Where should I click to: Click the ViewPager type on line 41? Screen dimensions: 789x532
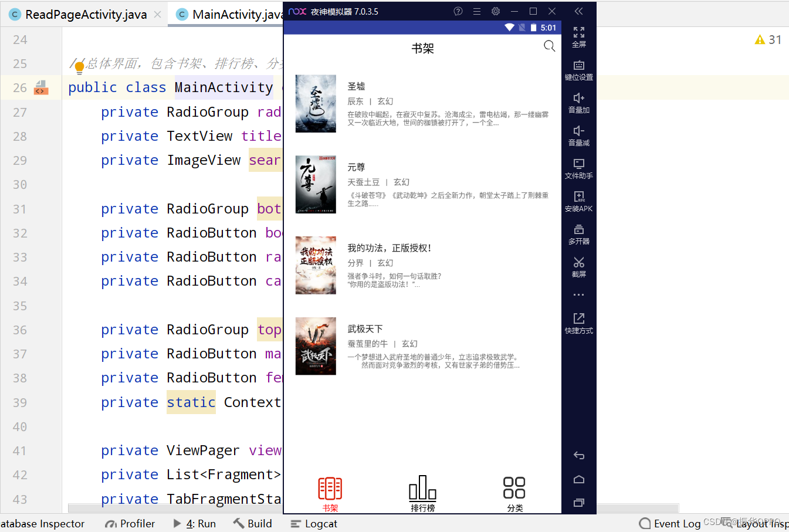coord(203,450)
